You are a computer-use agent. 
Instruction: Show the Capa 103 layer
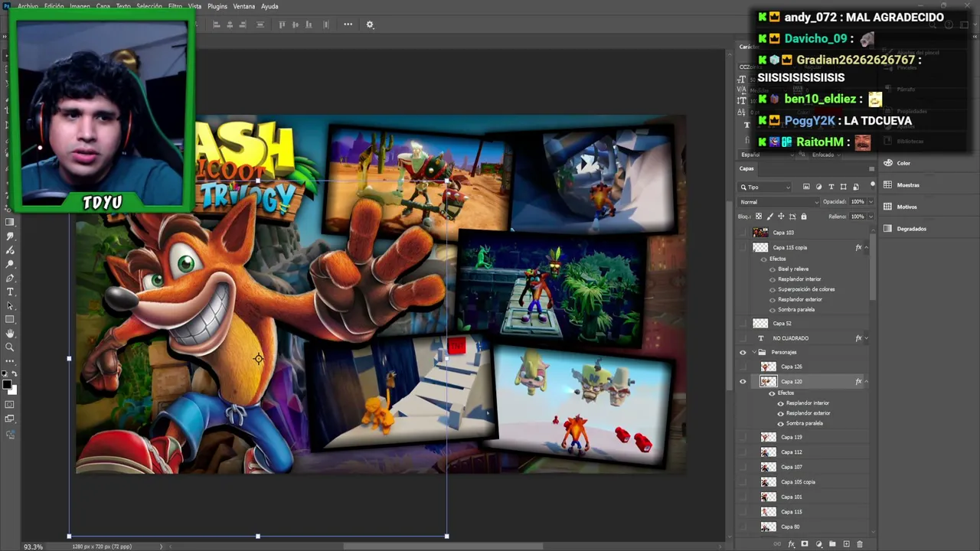(743, 233)
